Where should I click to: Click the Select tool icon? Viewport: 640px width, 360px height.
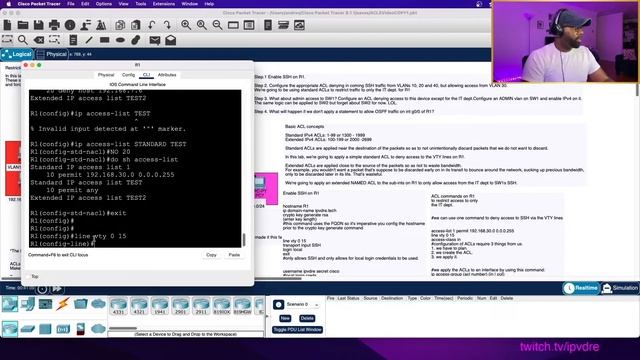coord(7,40)
